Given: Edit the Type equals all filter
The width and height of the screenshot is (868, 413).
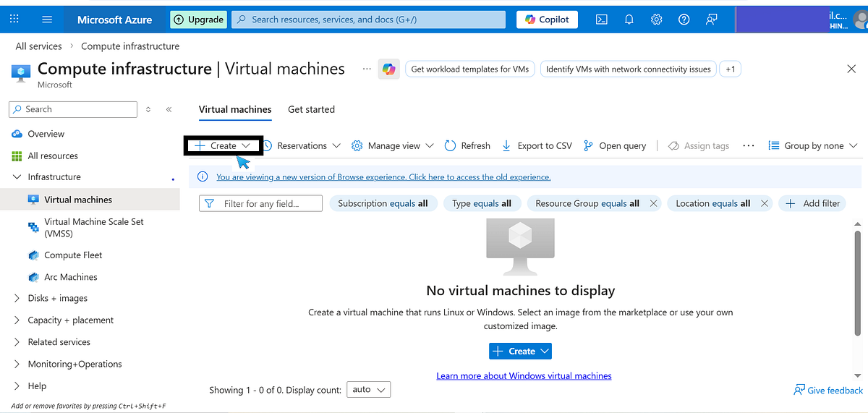Looking at the screenshot, I should (x=482, y=204).
